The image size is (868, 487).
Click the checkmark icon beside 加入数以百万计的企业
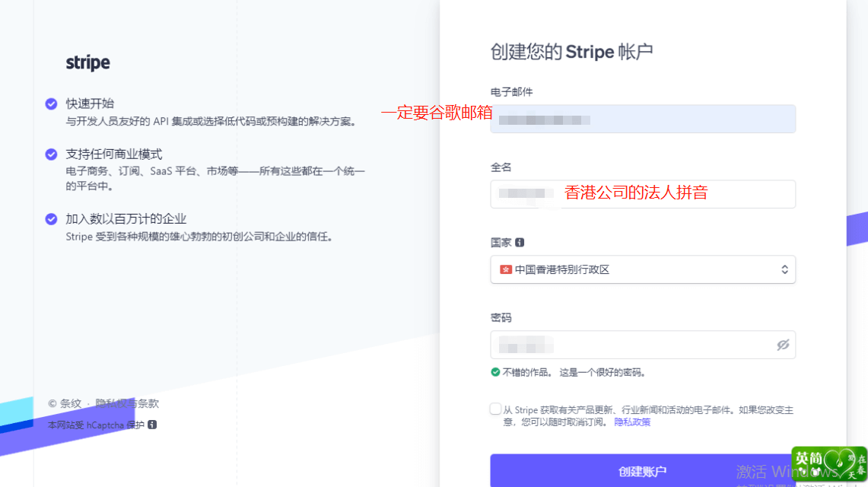pos(51,219)
